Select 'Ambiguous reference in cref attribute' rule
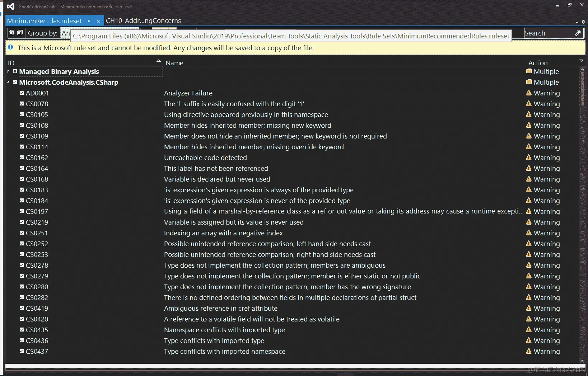This screenshot has width=588, height=376. [x=221, y=308]
